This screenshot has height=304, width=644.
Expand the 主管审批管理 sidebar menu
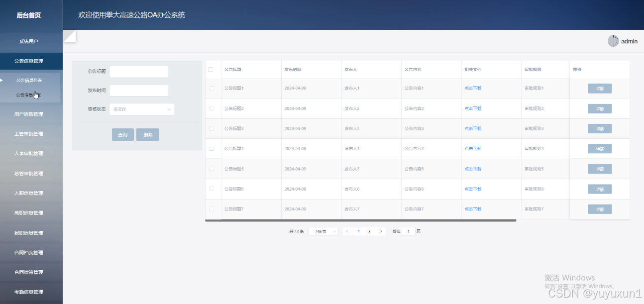click(x=29, y=134)
